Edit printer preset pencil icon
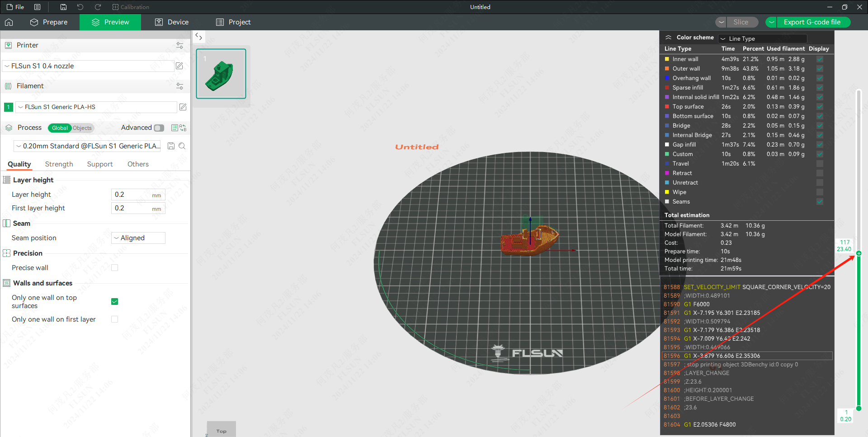 pyautogui.click(x=179, y=66)
